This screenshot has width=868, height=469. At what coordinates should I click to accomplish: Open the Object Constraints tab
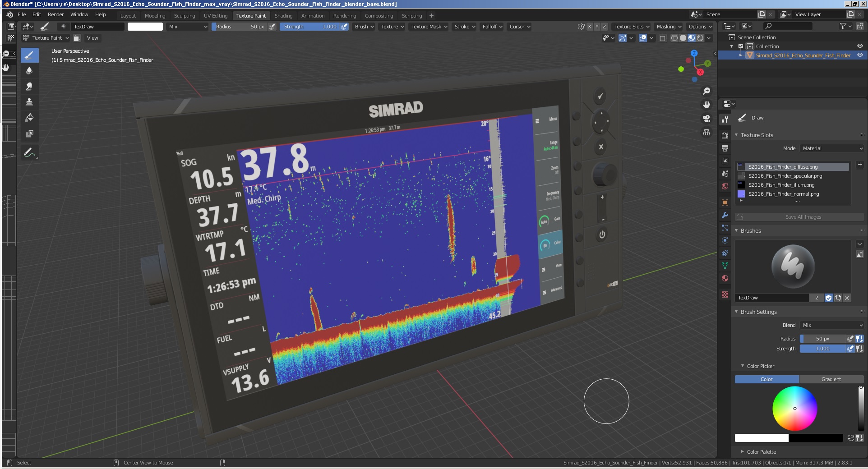725,253
